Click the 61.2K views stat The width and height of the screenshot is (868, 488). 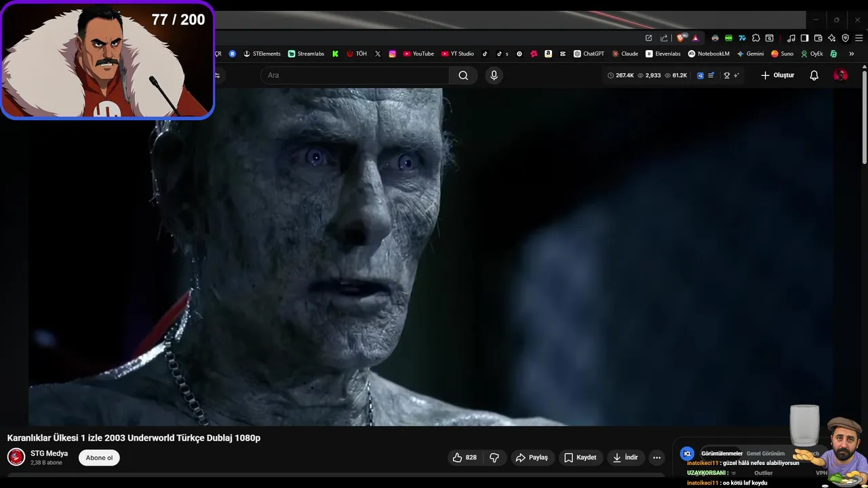[675, 75]
